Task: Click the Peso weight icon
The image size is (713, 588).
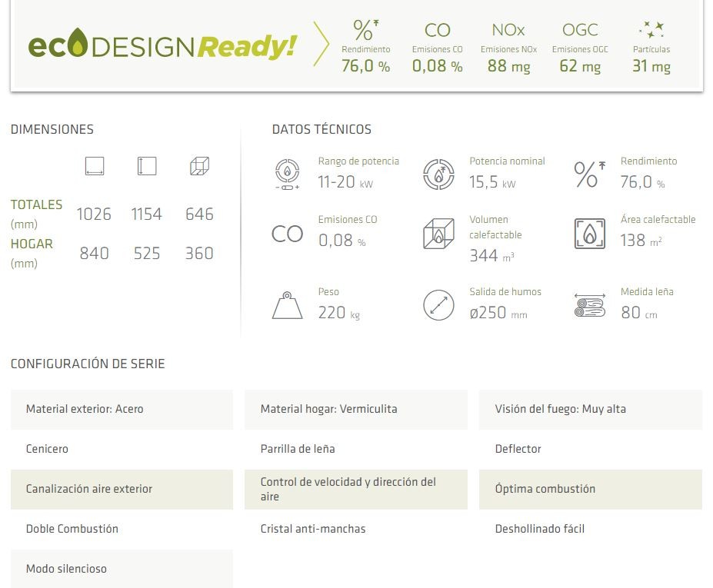Action: pos(288,305)
